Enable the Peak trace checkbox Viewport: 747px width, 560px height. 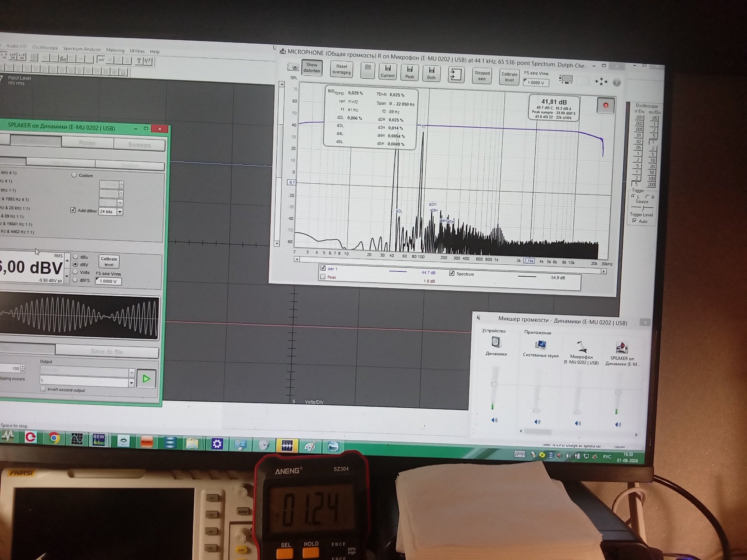[323, 277]
